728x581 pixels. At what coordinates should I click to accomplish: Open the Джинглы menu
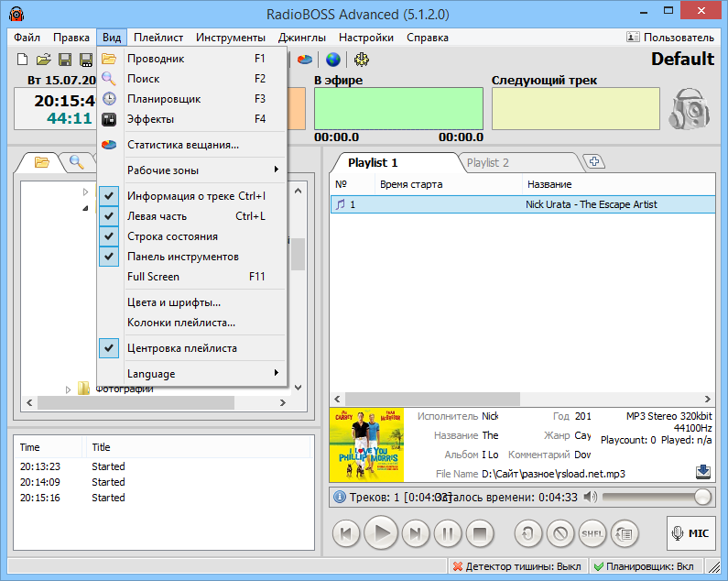click(x=302, y=38)
